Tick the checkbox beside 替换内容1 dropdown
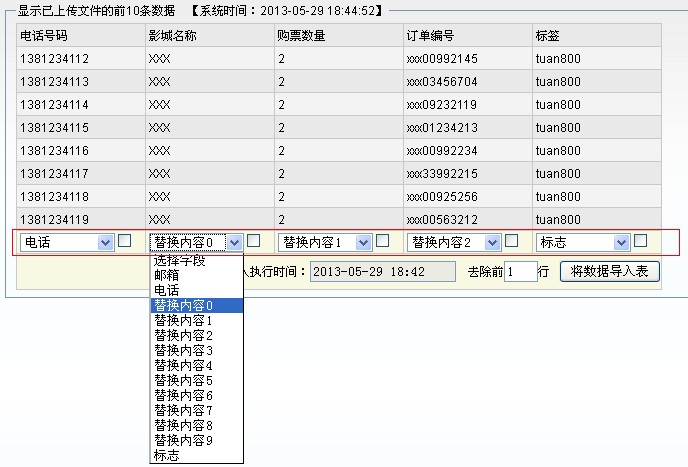 click(x=383, y=240)
